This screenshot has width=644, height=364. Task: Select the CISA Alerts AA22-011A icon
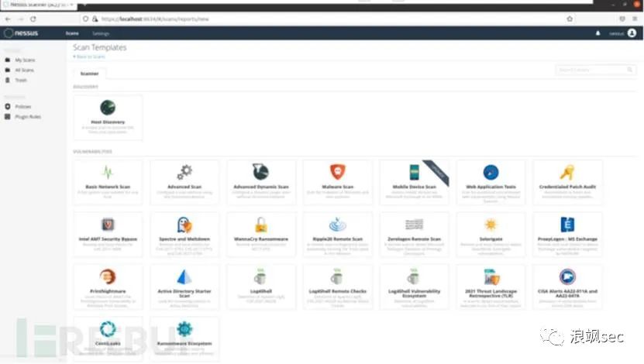pos(567,276)
